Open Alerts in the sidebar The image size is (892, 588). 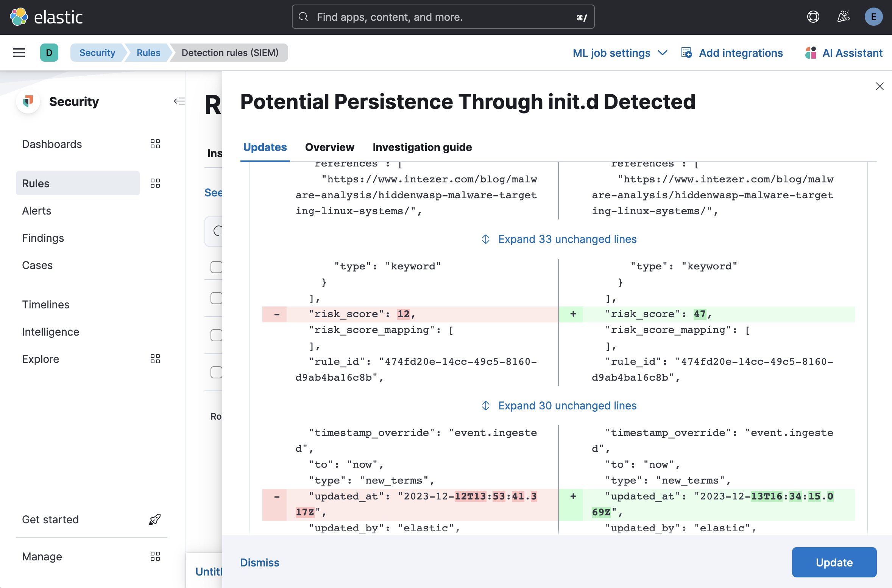pyautogui.click(x=37, y=211)
